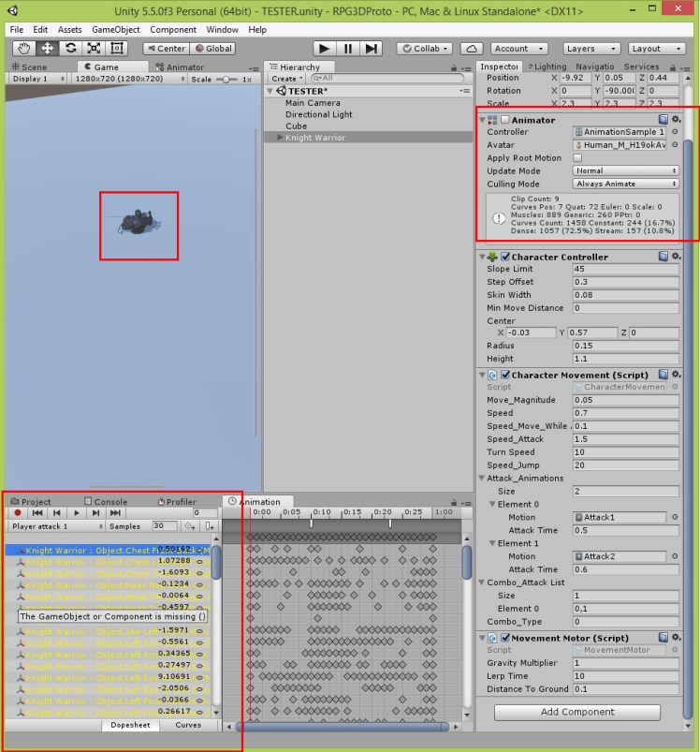This screenshot has height=752, width=700.
Task: Click the animation record button
Action: click(17, 512)
